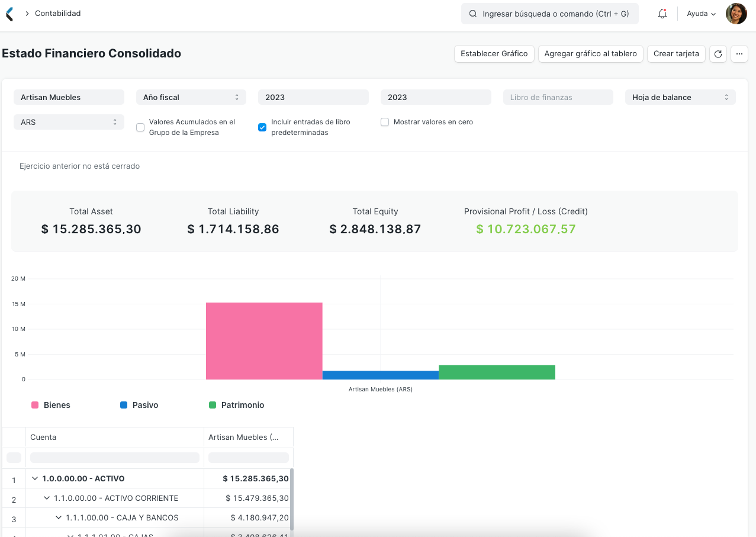This screenshot has height=537, width=756.
Task: Click the Libro de finanzas input field
Action: [557, 97]
